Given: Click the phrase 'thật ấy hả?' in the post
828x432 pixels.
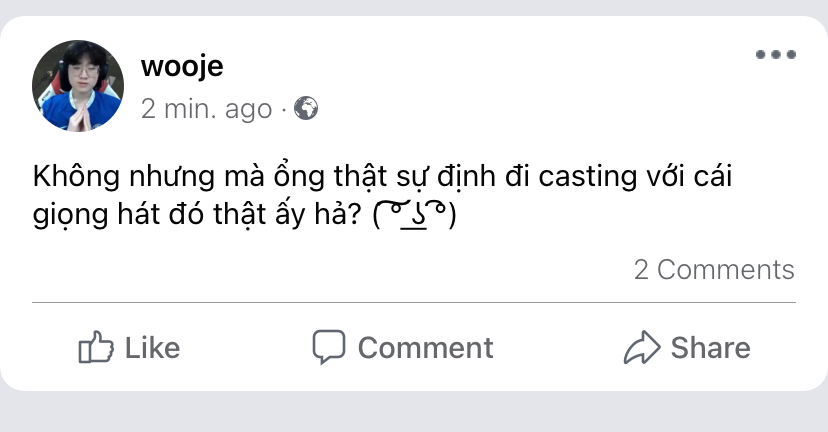Looking at the screenshot, I should click(287, 215).
